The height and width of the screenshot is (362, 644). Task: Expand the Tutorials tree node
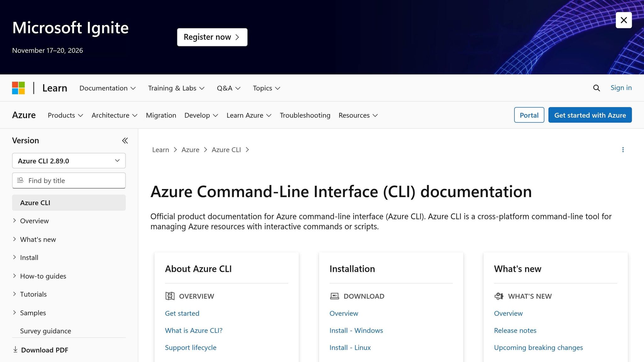(x=14, y=294)
